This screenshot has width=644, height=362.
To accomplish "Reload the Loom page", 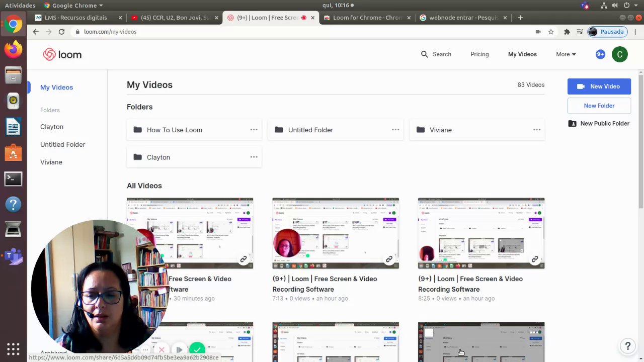I will pyautogui.click(x=61, y=32).
